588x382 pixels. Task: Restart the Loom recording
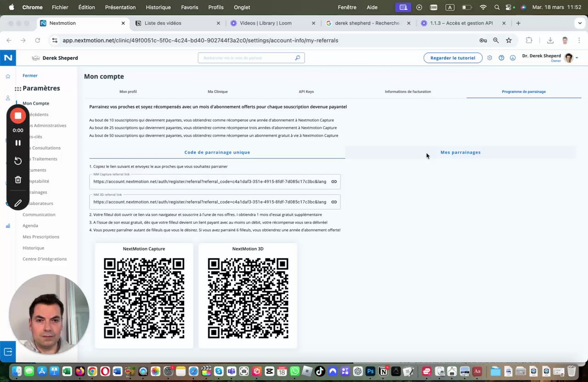point(18,161)
